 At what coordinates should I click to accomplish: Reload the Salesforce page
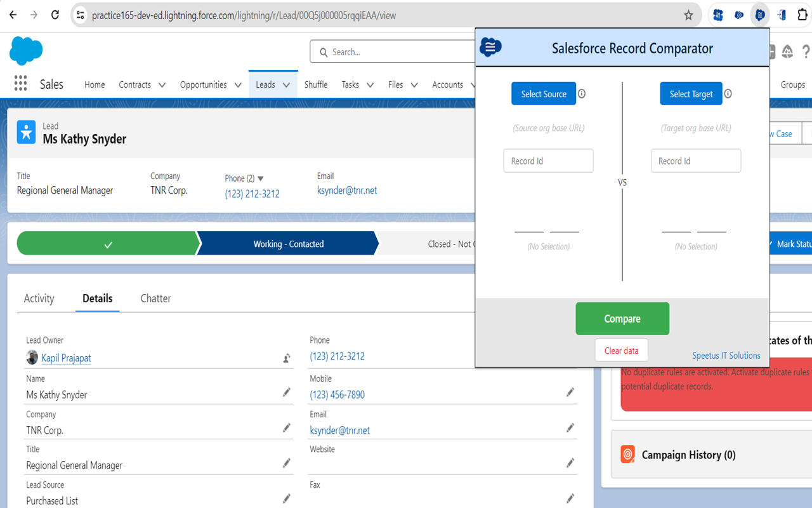click(x=55, y=15)
